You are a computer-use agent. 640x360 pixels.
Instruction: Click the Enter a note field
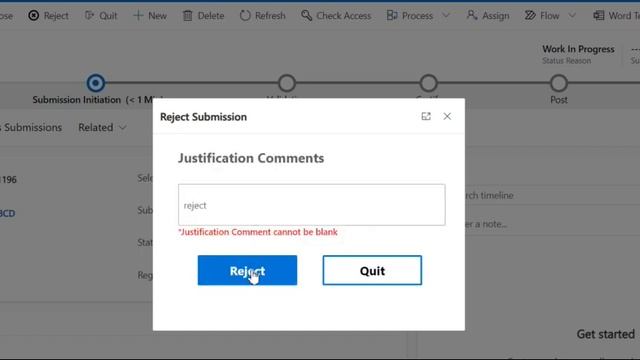click(x=551, y=224)
